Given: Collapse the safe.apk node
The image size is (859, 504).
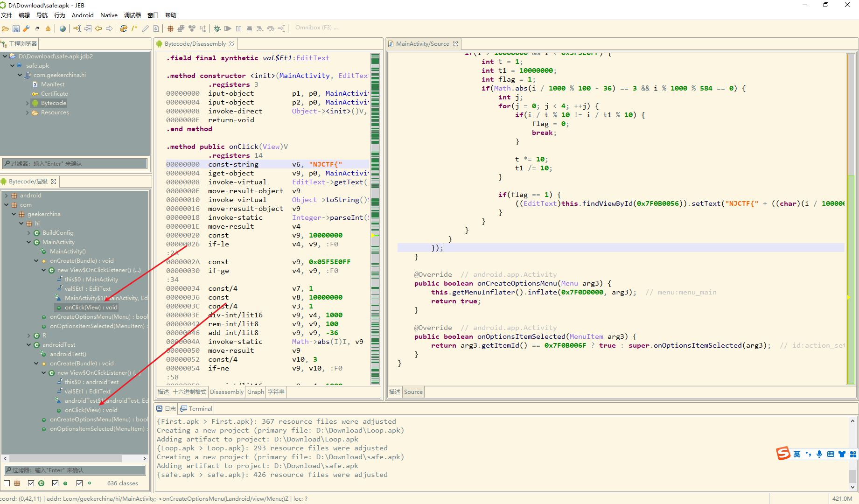Looking at the screenshot, I should [x=12, y=65].
